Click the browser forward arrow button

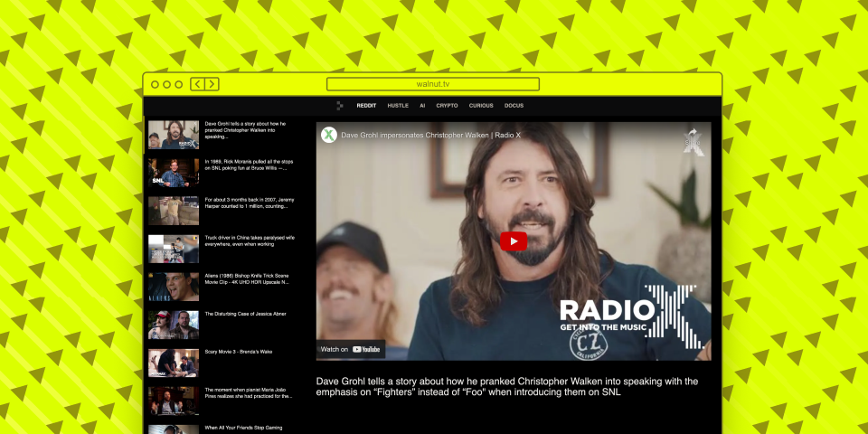pos(212,84)
